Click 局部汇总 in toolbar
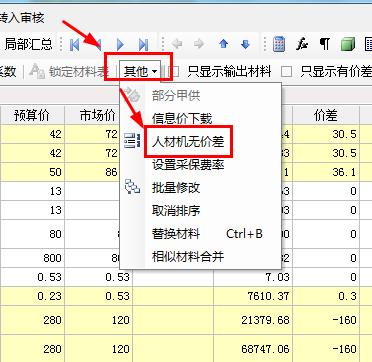The image size is (372, 362). [x=29, y=44]
